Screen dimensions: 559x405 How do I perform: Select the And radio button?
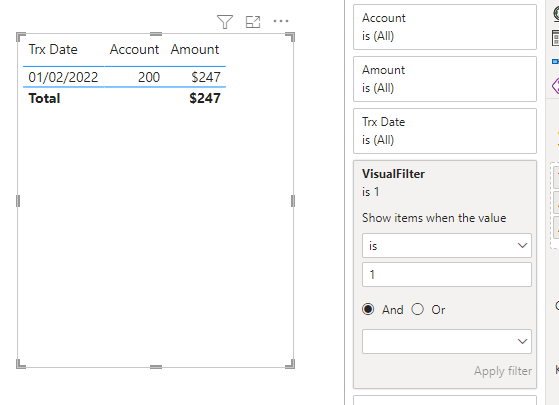point(368,309)
